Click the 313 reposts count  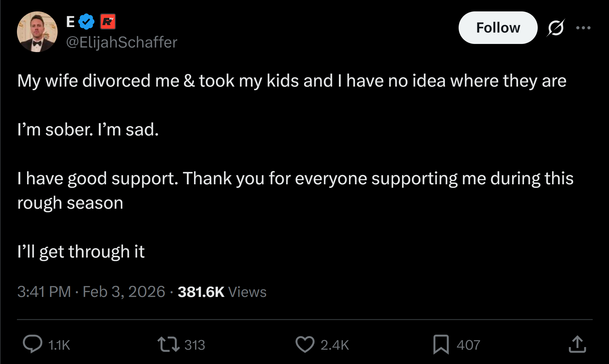(x=195, y=345)
